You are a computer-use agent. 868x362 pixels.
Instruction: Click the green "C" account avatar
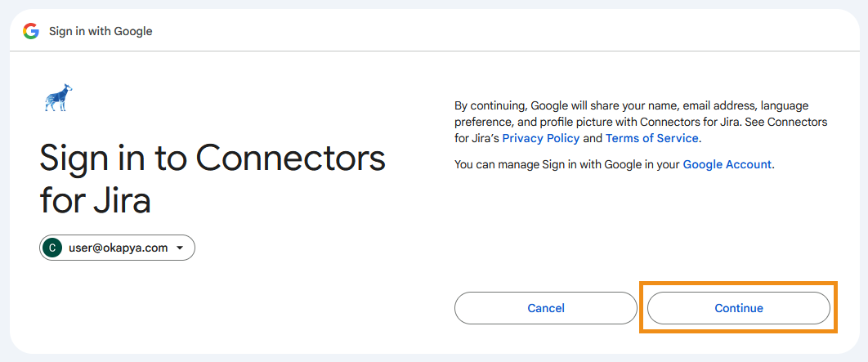pos(53,248)
